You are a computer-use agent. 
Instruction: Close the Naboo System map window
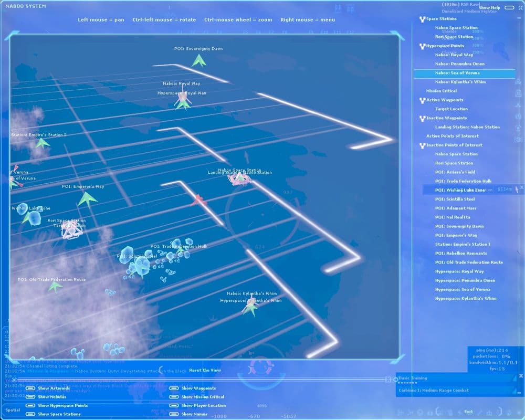pyautogui.click(x=521, y=7)
